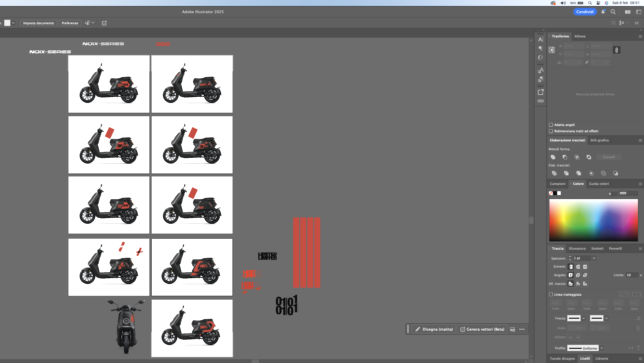Open the Paragraph panel icon in dock
The width and height of the screenshot is (644, 363).
540,48
